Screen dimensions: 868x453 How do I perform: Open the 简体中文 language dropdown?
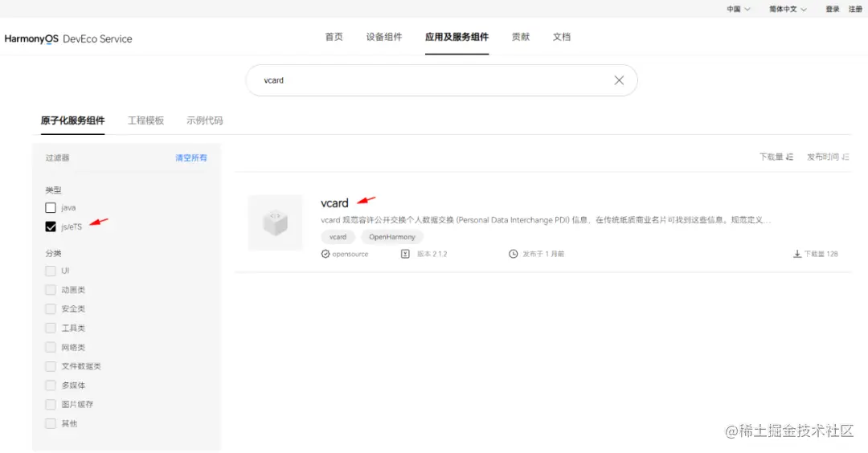point(788,10)
